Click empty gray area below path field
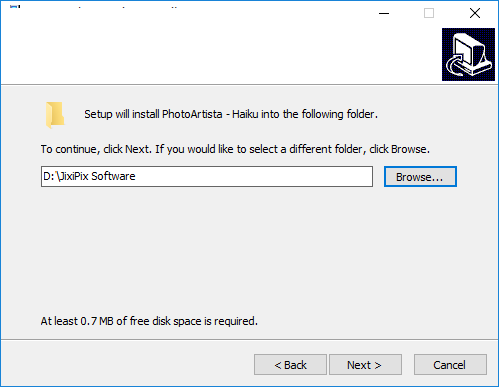 pyautogui.click(x=247, y=247)
